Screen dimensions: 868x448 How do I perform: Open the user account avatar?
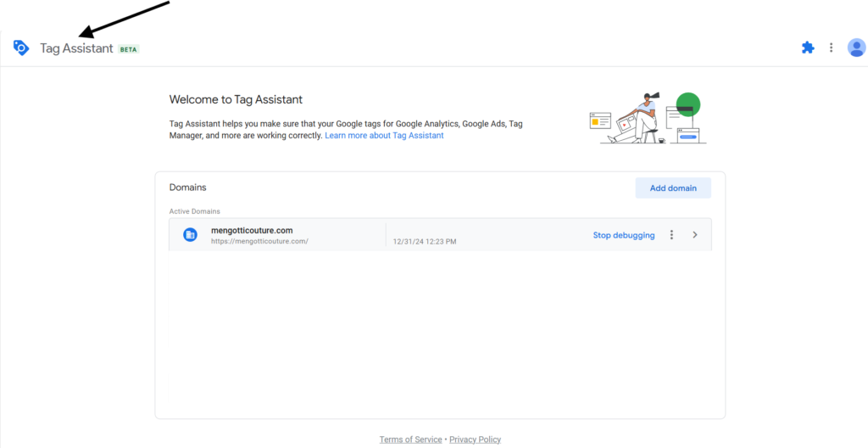pyautogui.click(x=856, y=48)
